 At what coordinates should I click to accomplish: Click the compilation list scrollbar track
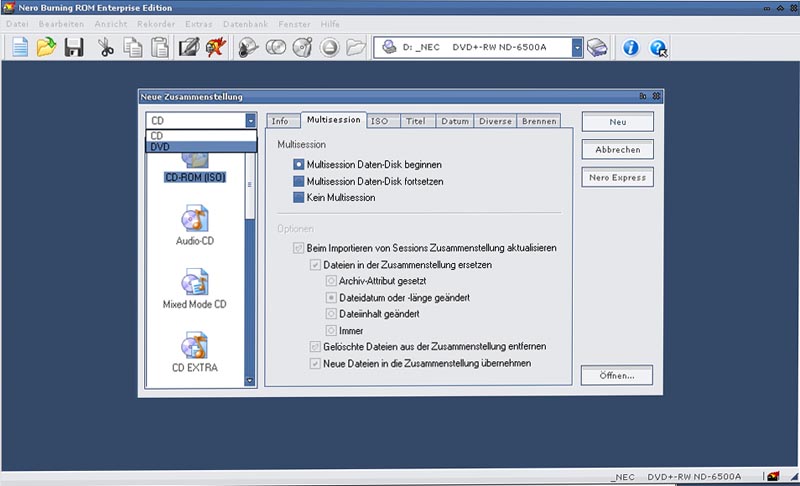[249, 296]
